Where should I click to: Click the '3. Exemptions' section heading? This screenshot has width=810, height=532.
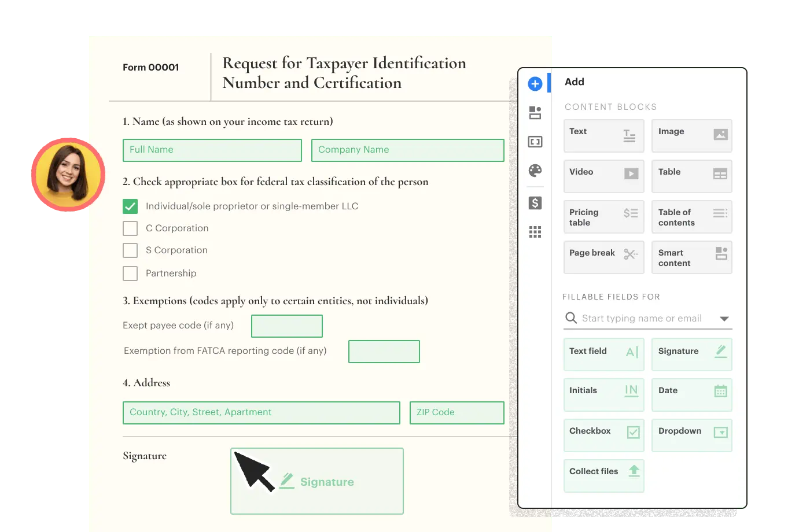tap(275, 301)
